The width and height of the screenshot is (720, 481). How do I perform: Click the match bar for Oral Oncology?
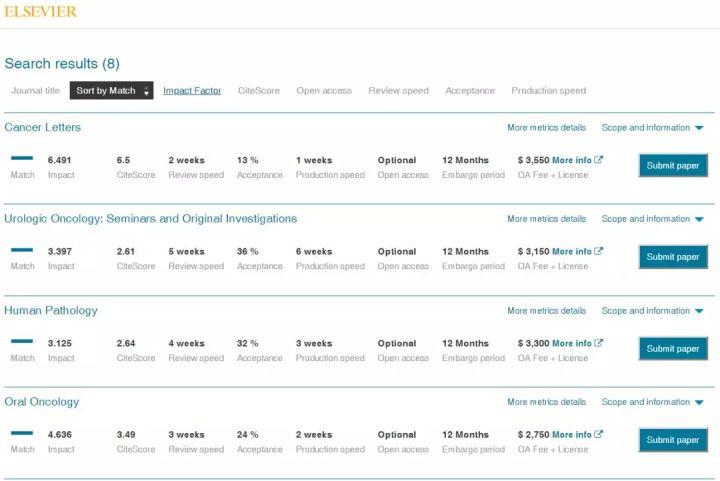(x=22, y=433)
